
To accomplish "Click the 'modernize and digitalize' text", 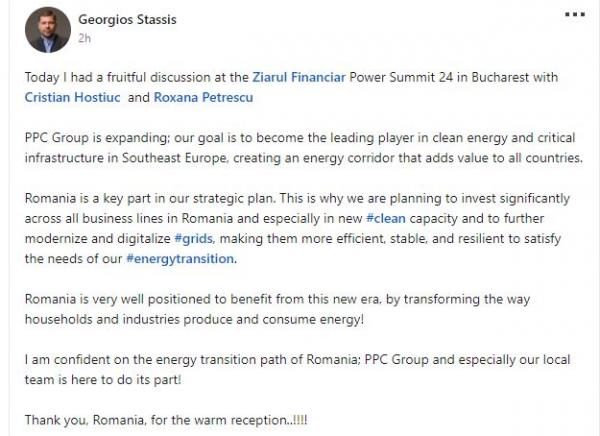I will pos(98,239).
